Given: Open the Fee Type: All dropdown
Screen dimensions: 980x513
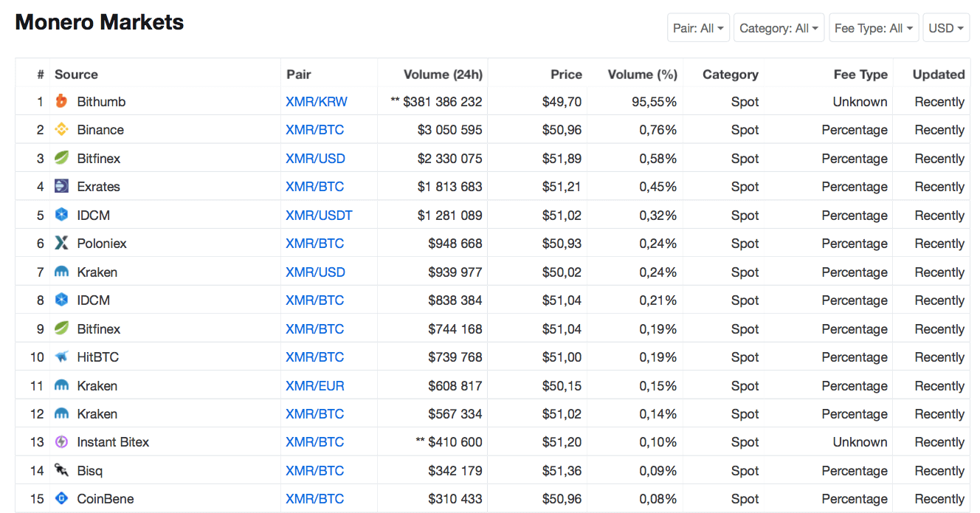Looking at the screenshot, I should tap(873, 28).
